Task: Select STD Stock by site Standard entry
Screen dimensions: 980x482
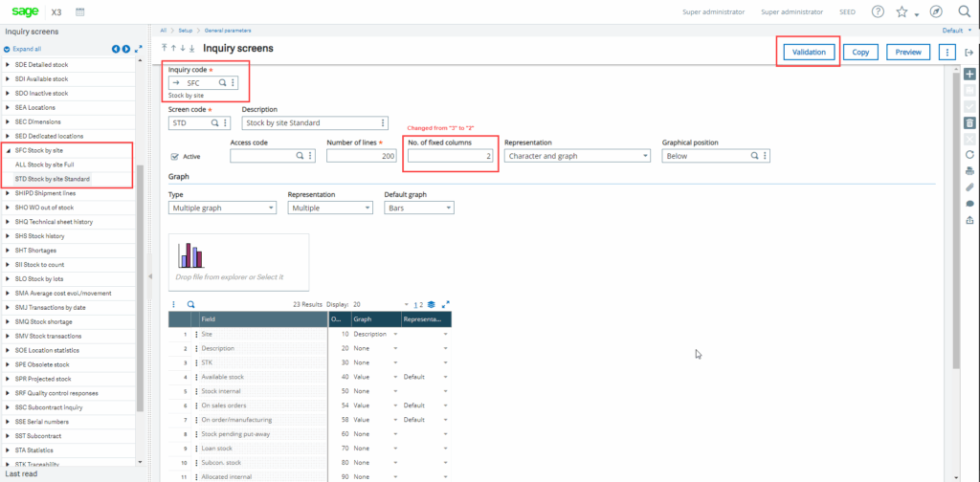Action: (x=53, y=179)
